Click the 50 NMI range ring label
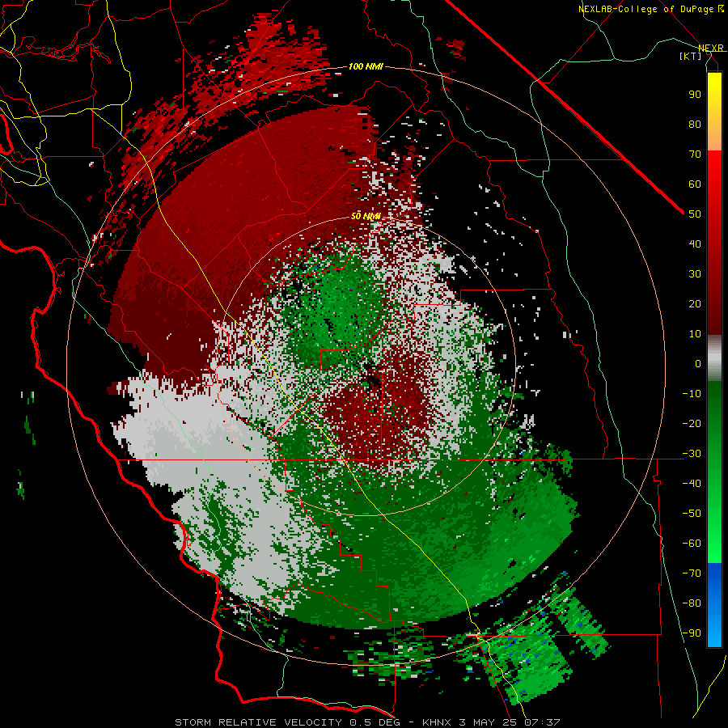 tap(366, 216)
